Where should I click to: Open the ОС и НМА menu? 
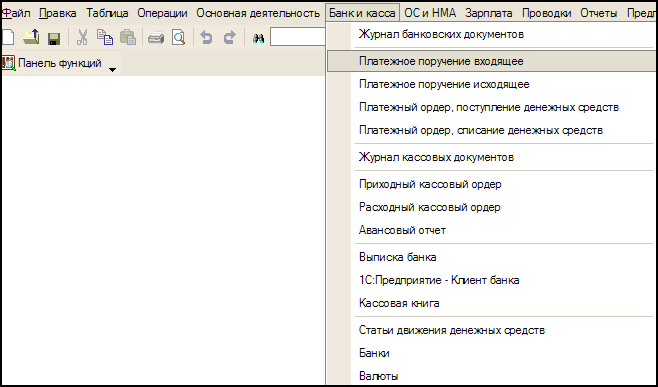[430, 13]
